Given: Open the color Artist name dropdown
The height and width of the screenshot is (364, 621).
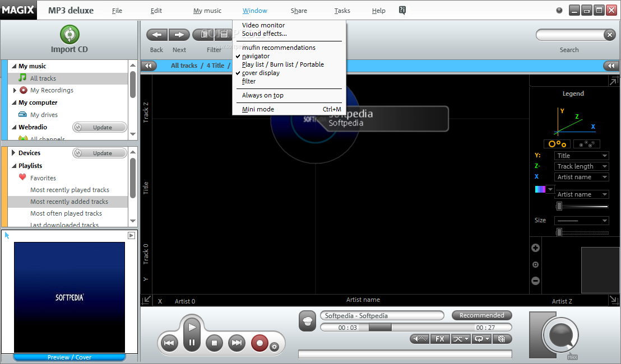Looking at the screenshot, I should point(581,194).
